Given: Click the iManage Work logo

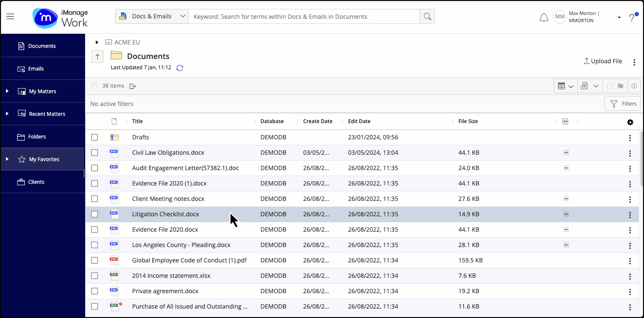Looking at the screenshot, I should click(60, 18).
